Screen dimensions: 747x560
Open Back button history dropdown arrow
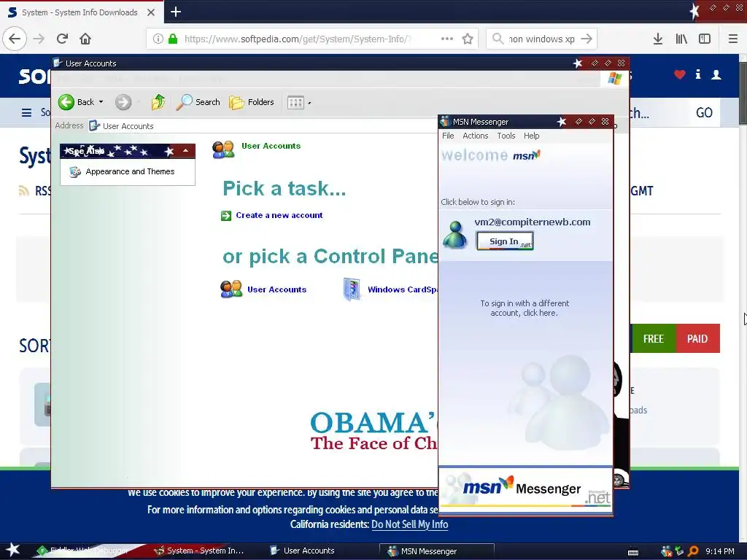[x=101, y=102]
